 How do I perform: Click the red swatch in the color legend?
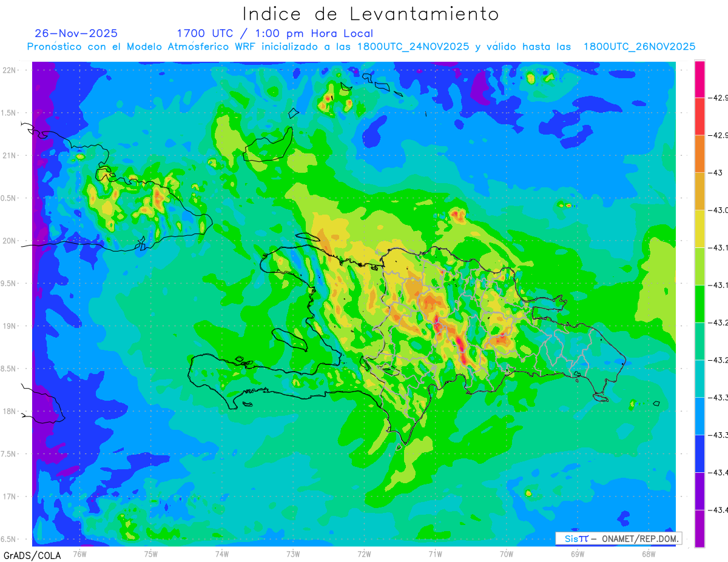[x=699, y=116]
